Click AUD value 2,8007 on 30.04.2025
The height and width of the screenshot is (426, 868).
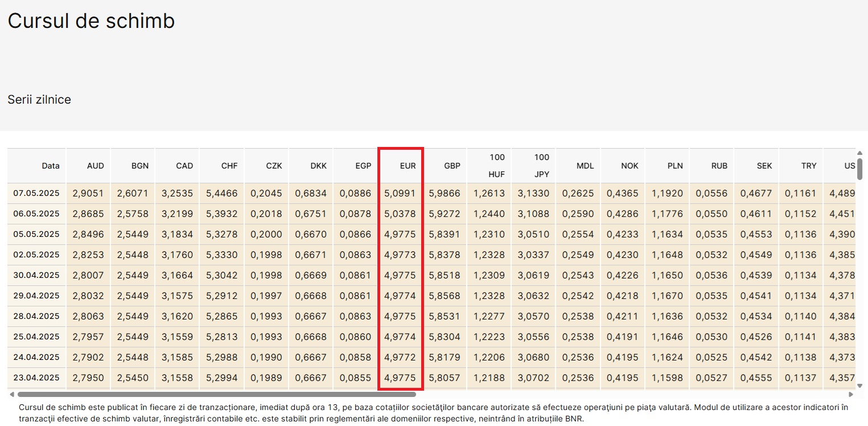(x=88, y=276)
